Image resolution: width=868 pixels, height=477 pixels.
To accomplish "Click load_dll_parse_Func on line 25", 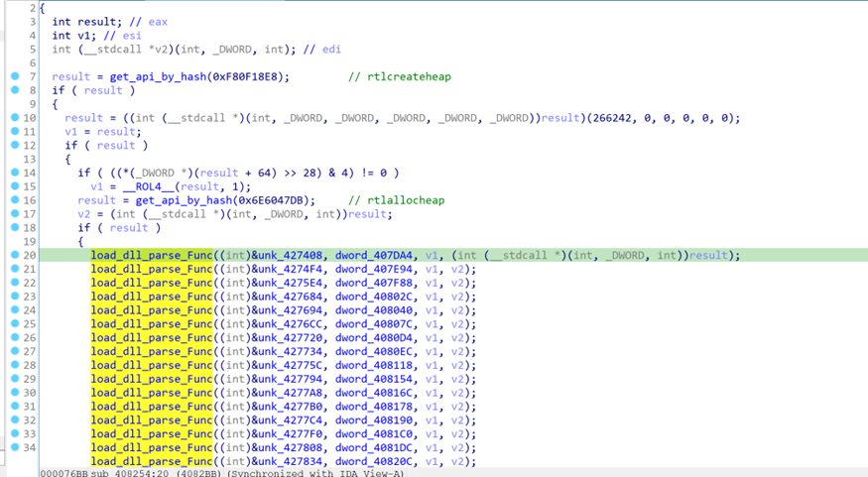I will click(x=150, y=323).
